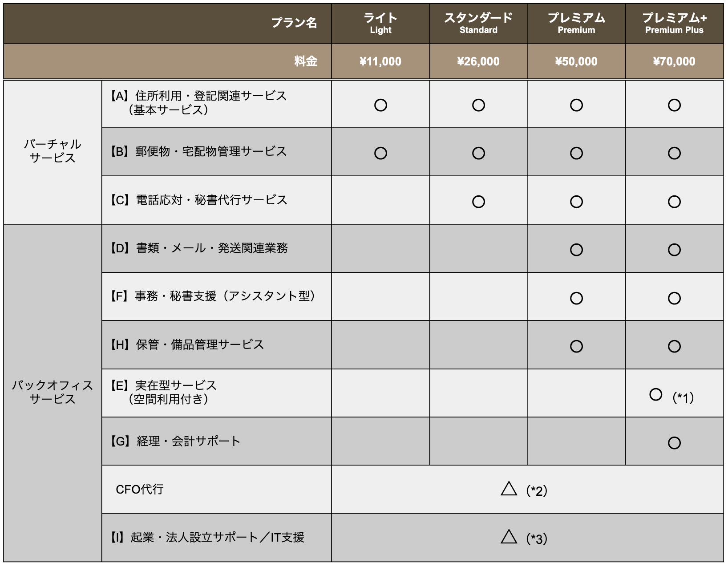
Task: Click the Premium circle in the storage and supplies row
Action: coord(576,346)
